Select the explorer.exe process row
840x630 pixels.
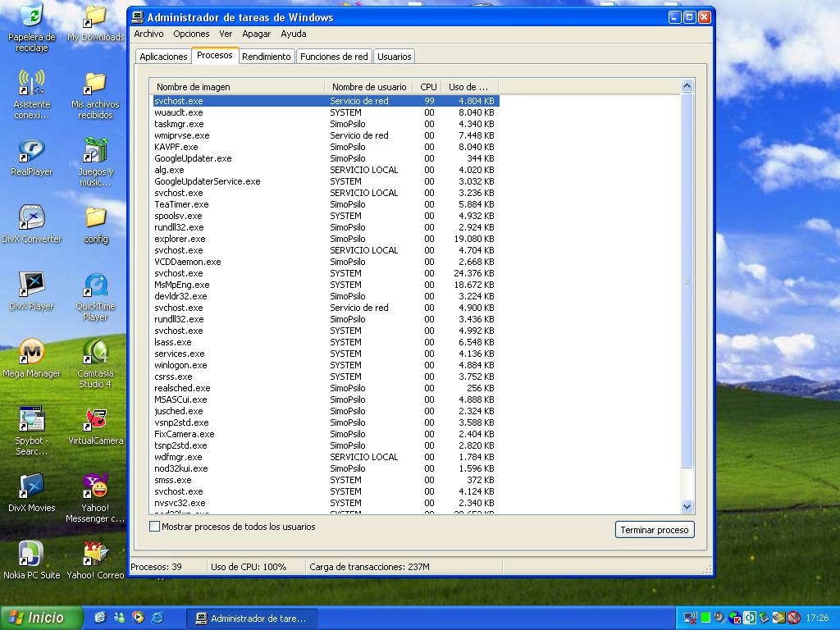(x=180, y=239)
